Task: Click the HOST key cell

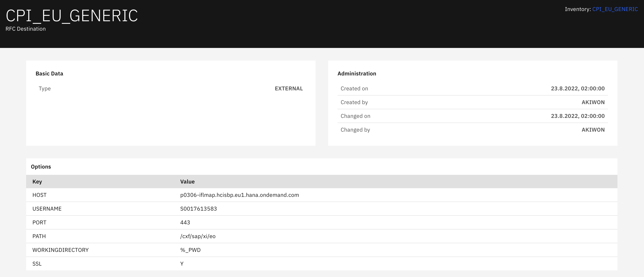Action: [x=39, y=195]
